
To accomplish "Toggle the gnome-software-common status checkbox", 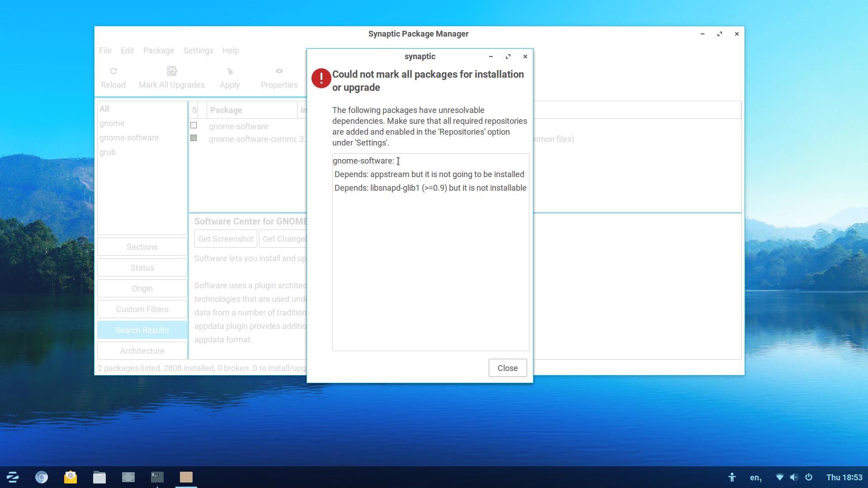I will 193,138.
